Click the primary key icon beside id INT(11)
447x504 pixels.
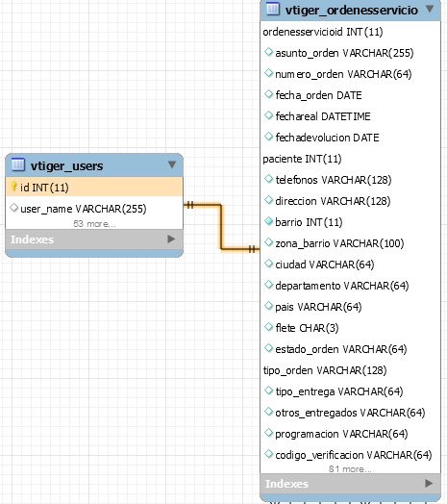point(13,186)
